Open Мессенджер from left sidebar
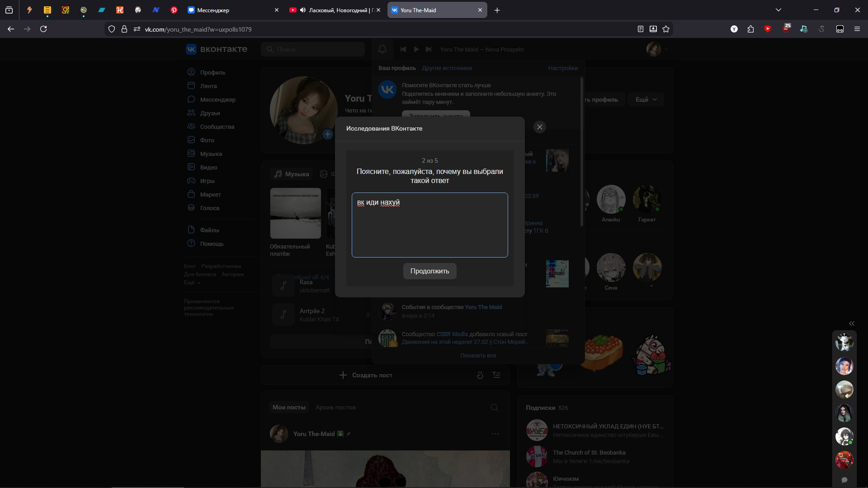Viewport: 868px width, 488px height. pos(217,99)
